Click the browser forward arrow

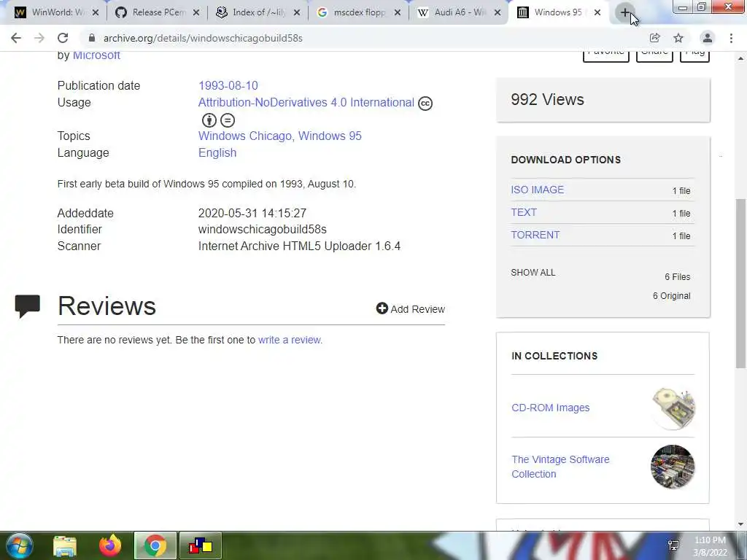39,38
